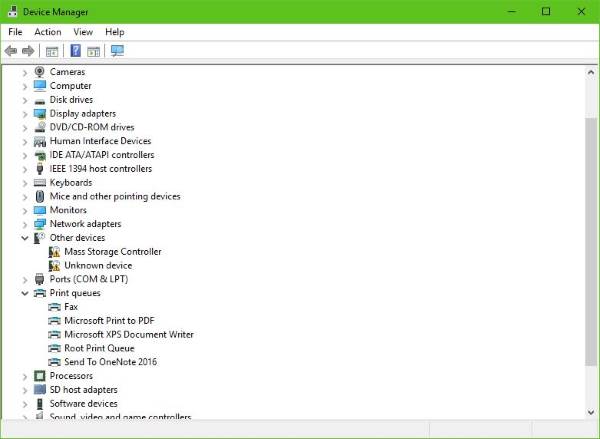The width and height of the screenshot is (600, 439).
Task: Select the IEEE 1394 host controllers label
Action: (101, 168)
